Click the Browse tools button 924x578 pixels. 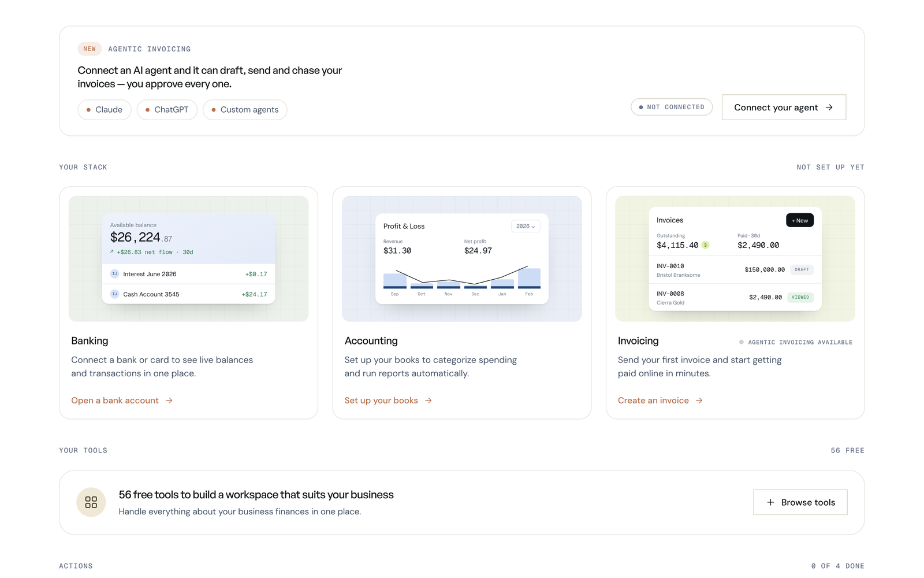[x=800, y=502]
